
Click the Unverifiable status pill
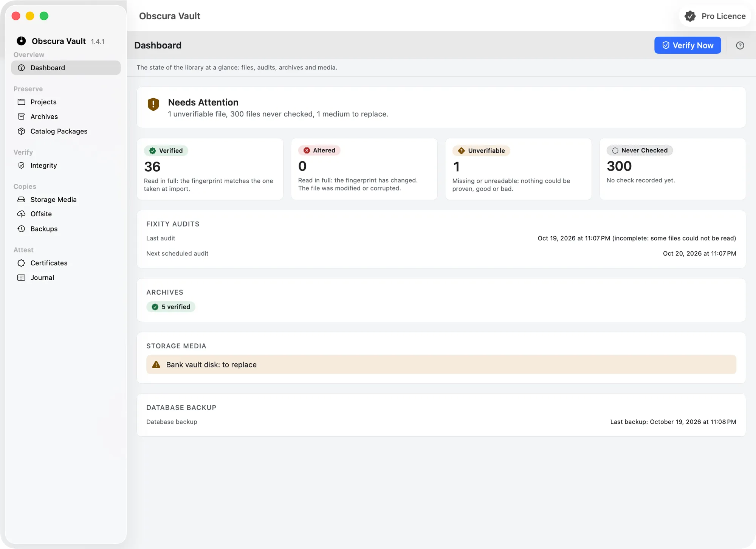click(x=481, y=150)
